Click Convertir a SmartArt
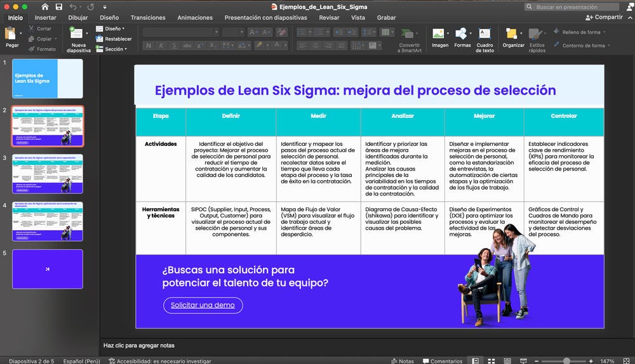The height and width of the screenshot is (364, 635). pos(410,40)
